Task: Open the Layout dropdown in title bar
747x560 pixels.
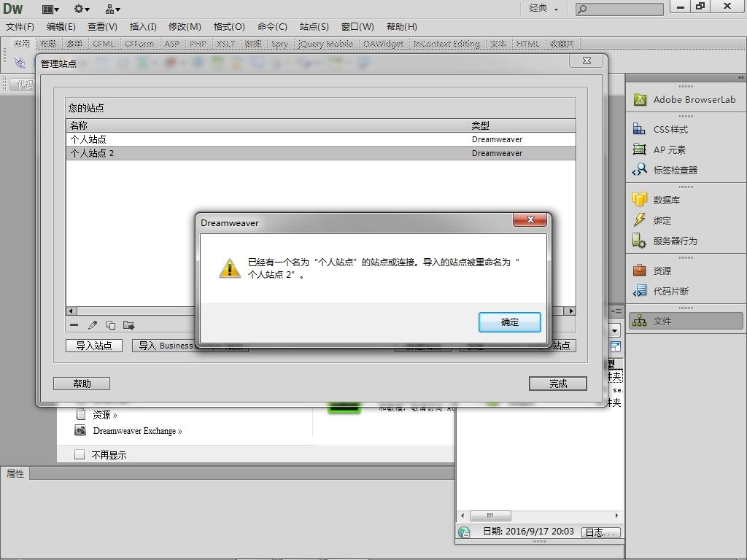Action: (x=50, y=9)
